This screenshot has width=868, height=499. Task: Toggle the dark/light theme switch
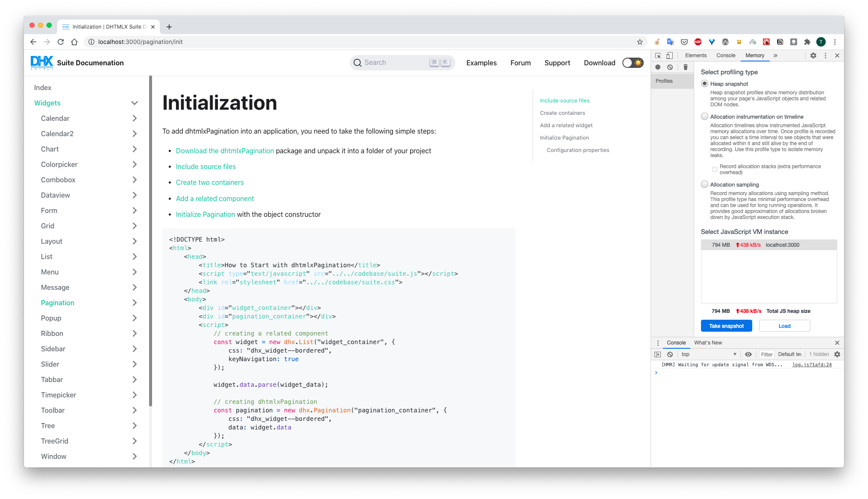tap(633, 63)
